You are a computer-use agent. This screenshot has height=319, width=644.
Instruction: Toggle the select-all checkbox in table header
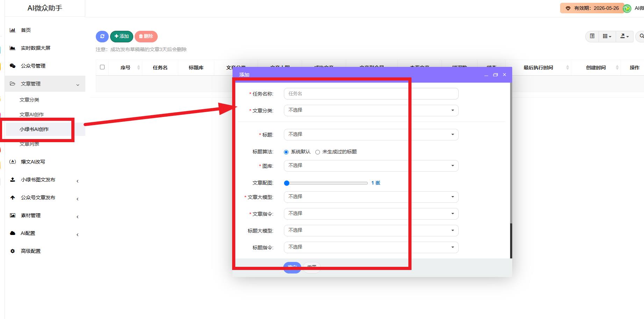[x=102, y=67]
